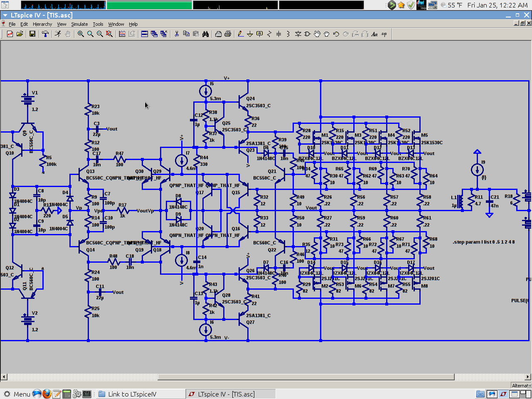Click the horizontal scrollbar thumb
The width and height of the screenshot is (532, 399).
click(306, 377)
